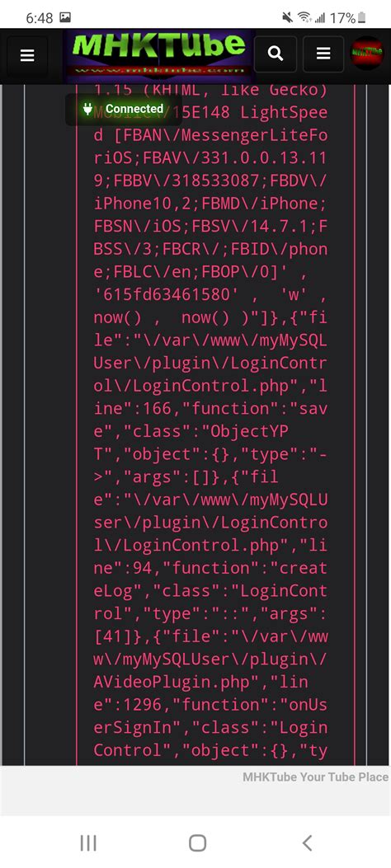Tap the battery icon in status bar

[361, 17]
